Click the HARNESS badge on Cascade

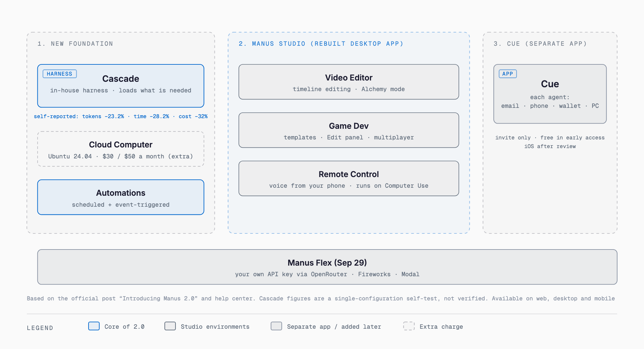tap(60, 74)
